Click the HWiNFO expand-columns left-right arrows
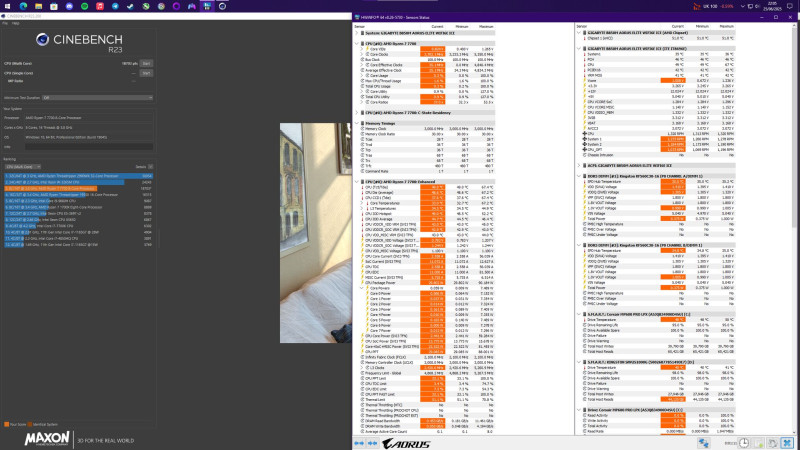 tap(359, 443)
